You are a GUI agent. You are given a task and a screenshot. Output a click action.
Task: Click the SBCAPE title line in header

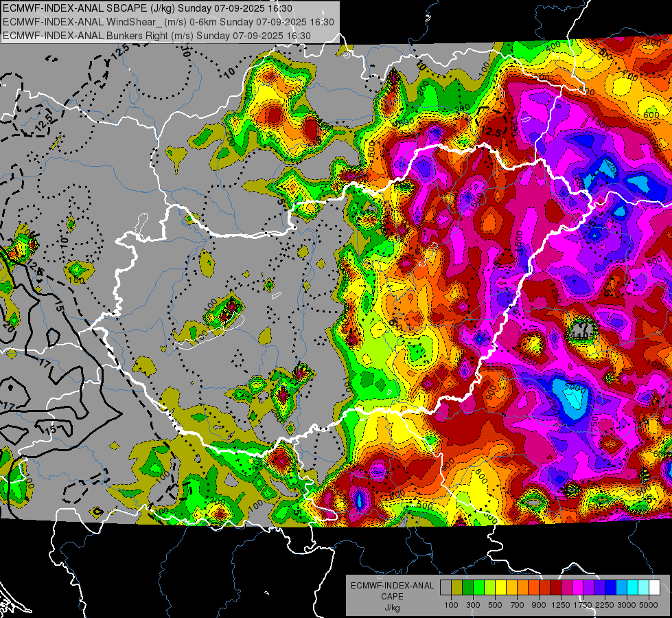148,8
